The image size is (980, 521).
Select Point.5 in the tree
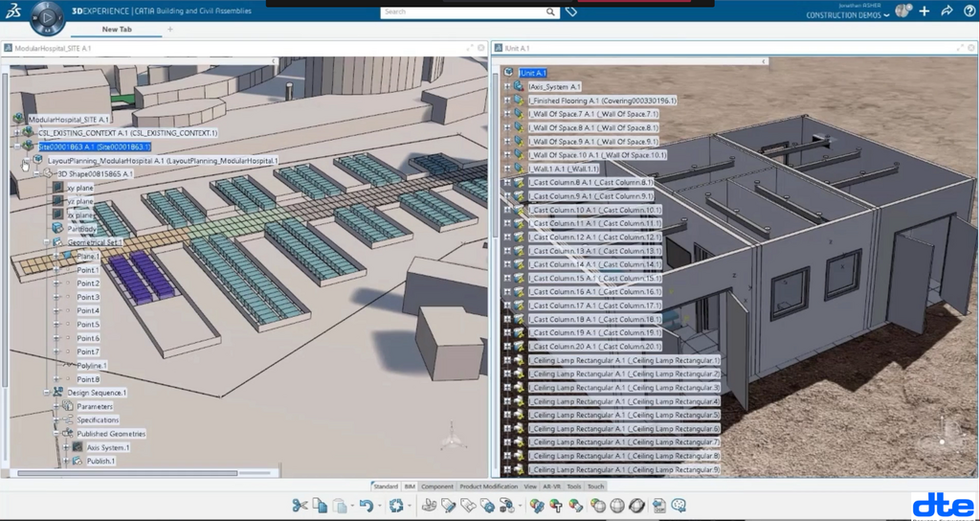coord(88,325)
